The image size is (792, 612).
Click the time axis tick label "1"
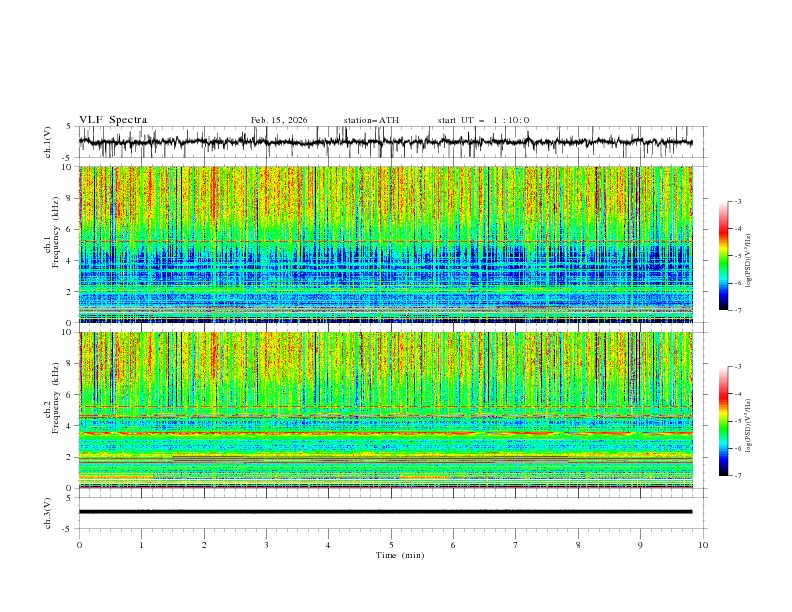pyautogui.click(x=141, y=545)
